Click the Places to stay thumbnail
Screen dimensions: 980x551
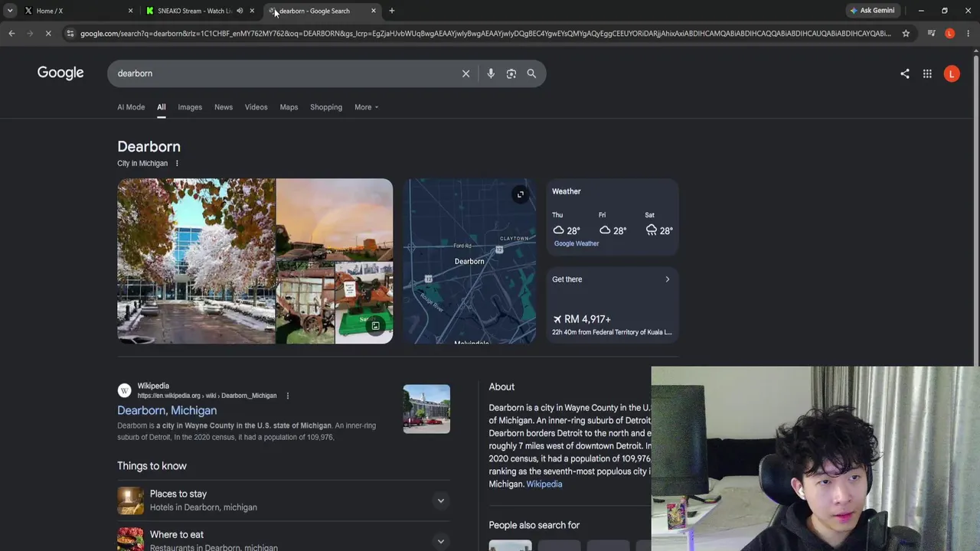[130, 500]
